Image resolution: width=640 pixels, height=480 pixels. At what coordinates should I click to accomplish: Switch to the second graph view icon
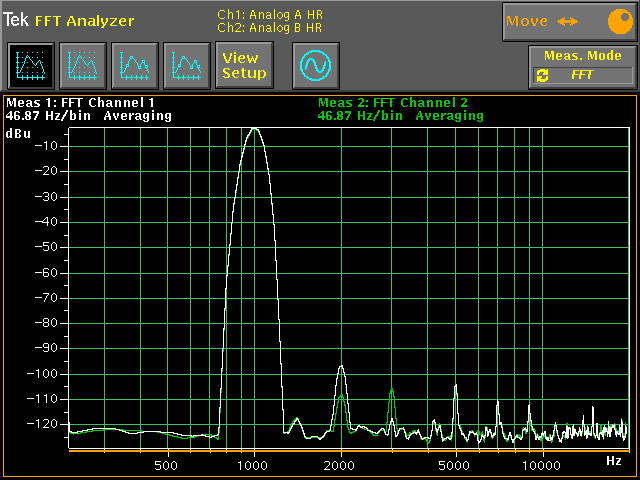82,67
